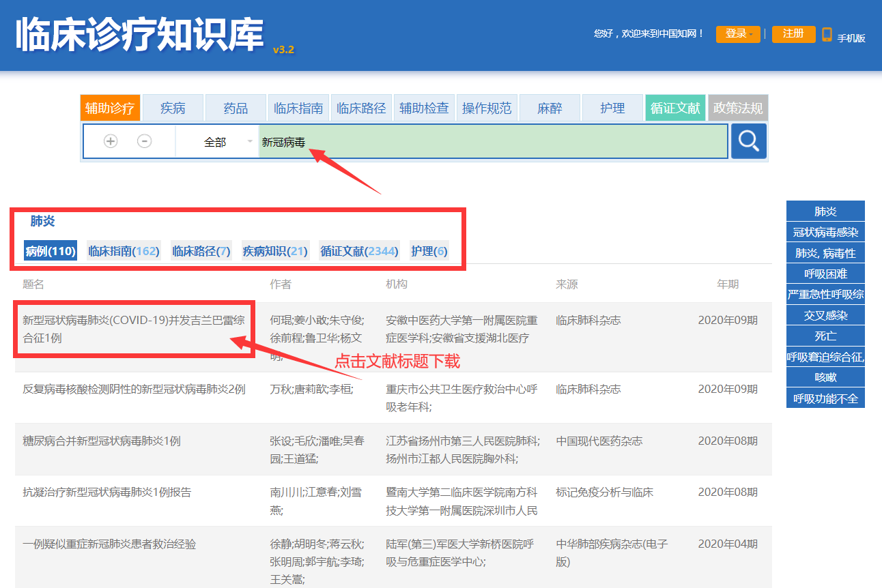Switch to the 循证文献 tab
The height and width of the screenshot is (588, 882).
[x=675, y=108]
